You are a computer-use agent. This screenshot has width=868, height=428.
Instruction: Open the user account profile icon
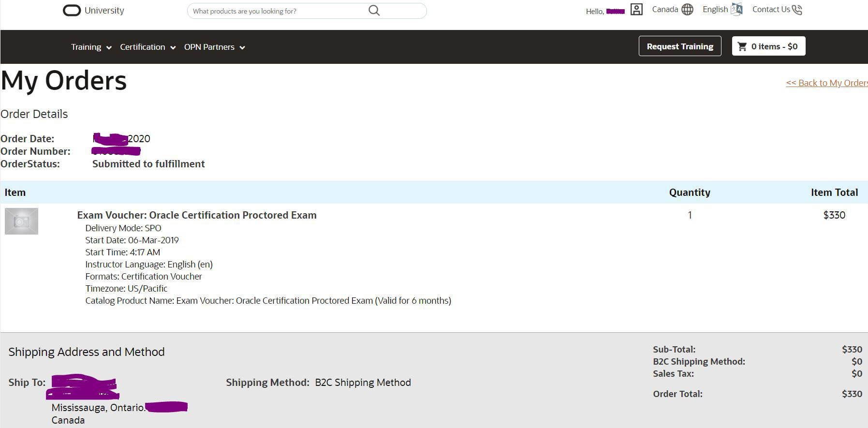coord(636,10)
